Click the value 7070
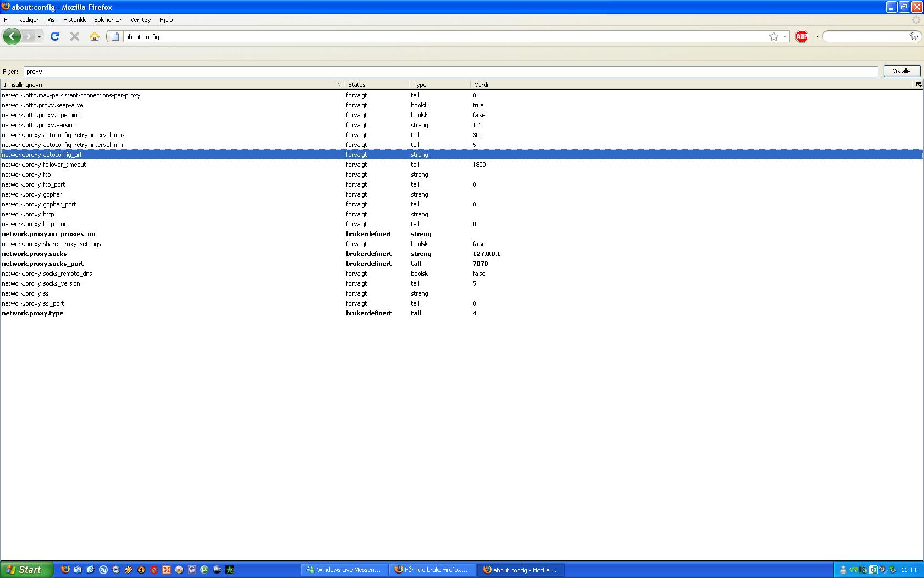Viewport: 924px width, 578px height. click(x=480, y=264)
